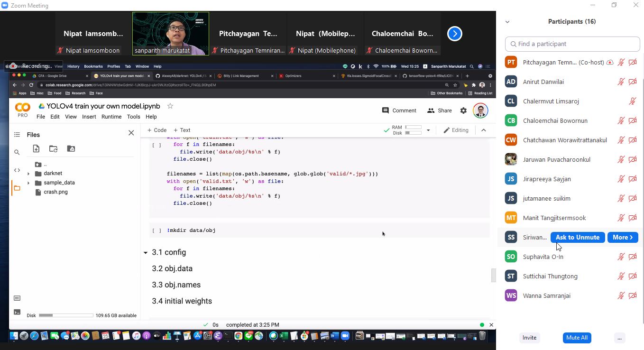
Task: Ask Siriwan to unmute
Action: pos(577,237)
